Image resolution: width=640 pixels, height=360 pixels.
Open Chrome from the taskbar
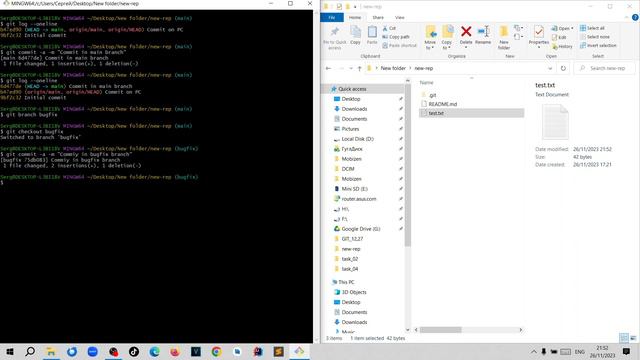(x=216, y=351)
